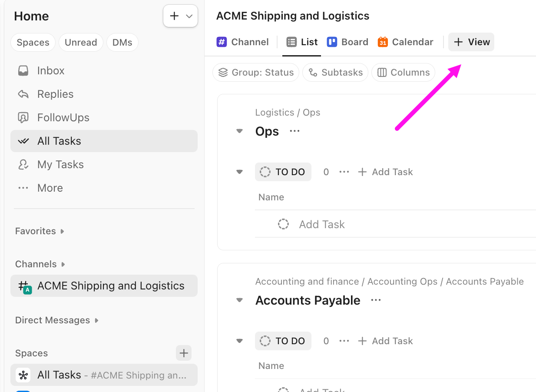Open the ellipsis menu next to Ops

[294, 131]
